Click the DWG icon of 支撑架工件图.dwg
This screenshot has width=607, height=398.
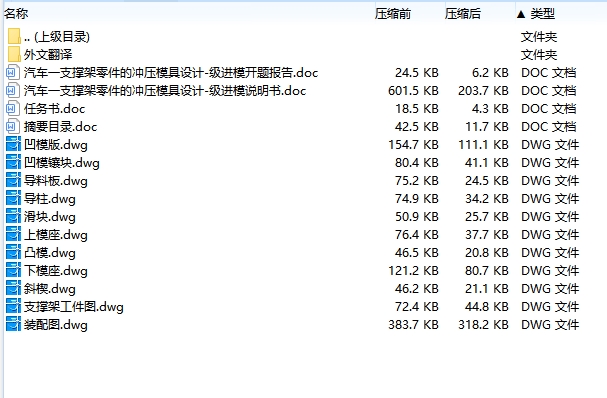[13, 306]
